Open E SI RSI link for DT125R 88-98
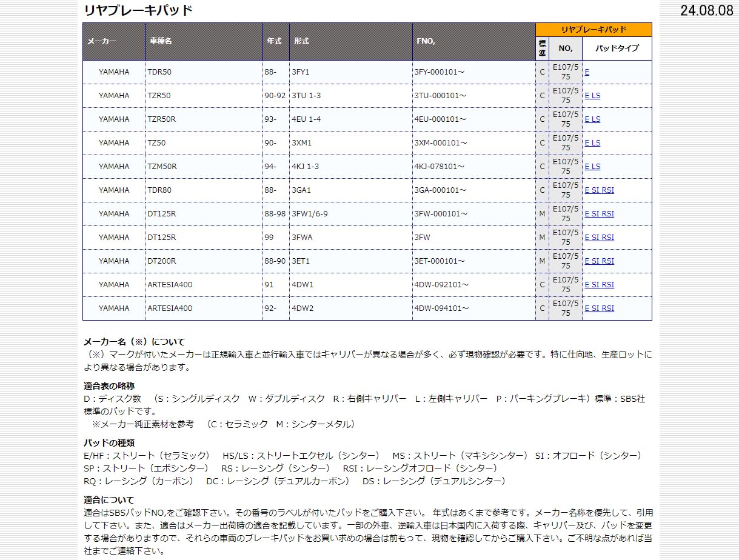The width and height of the screenshot is (739, 560). click(x=599, y=213)
